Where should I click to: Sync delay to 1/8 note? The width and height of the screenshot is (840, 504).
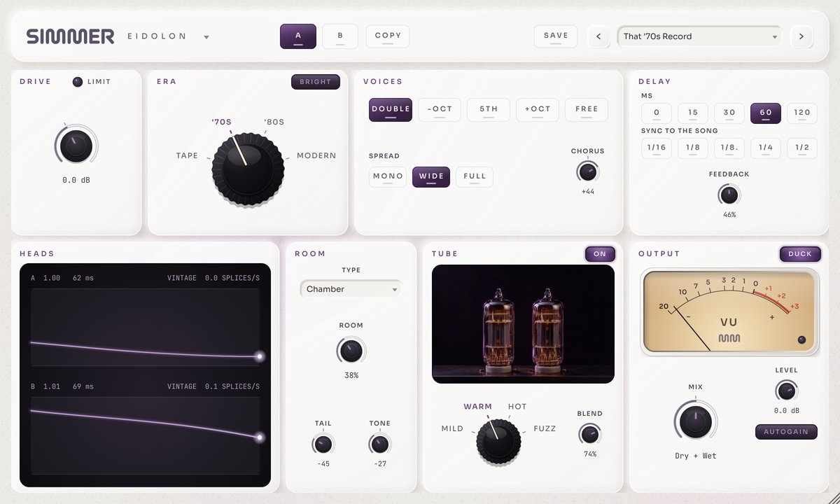tap(693, 148)
